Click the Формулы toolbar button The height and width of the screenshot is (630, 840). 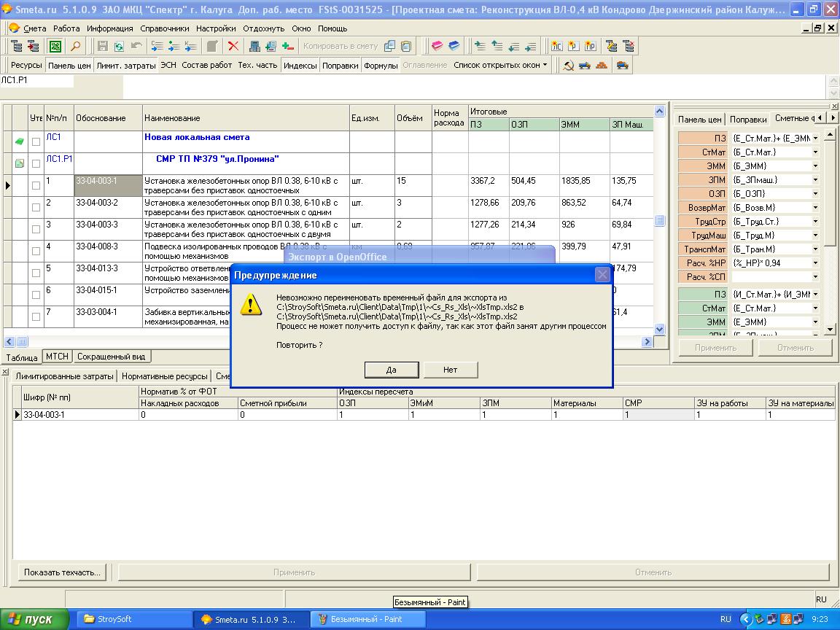tap(381, 66)
